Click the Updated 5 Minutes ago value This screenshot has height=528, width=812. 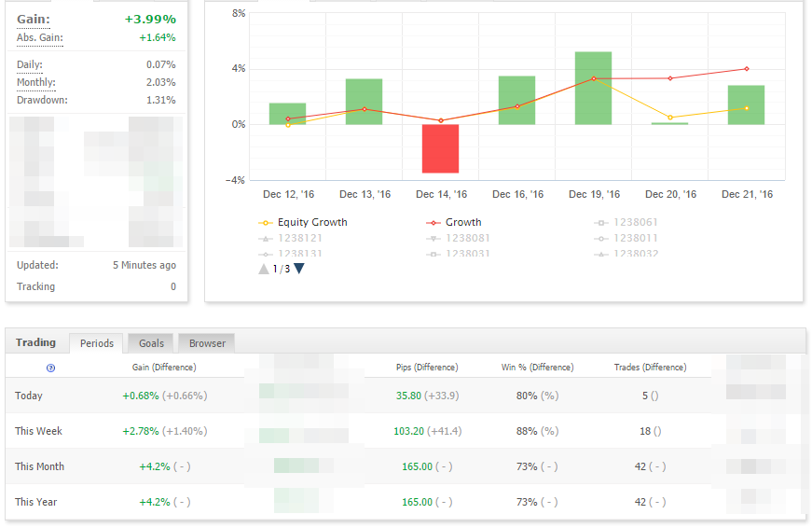pos(145,265)
